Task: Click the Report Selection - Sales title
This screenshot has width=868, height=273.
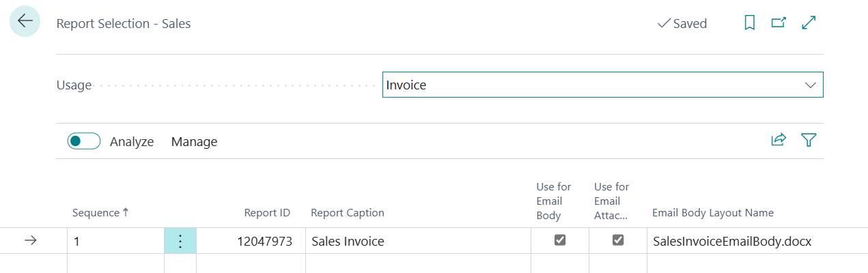Action: (x=124, y=24)
